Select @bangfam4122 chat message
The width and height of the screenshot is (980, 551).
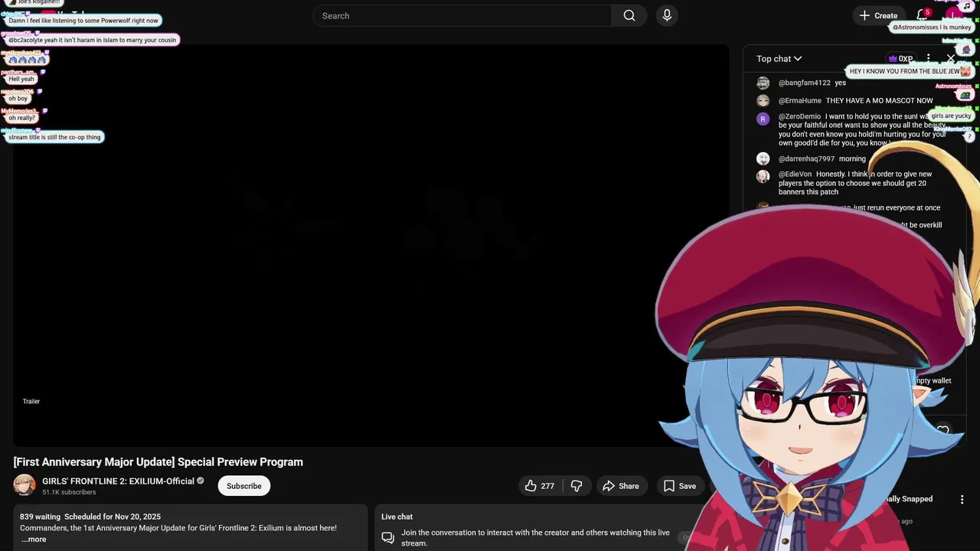(x=812, y=83)
